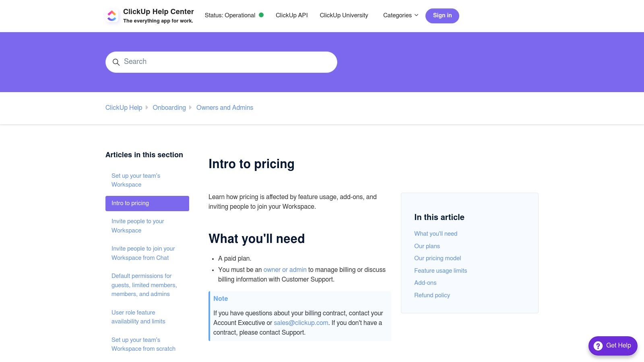Type in the Search field
Image resolution: width=644 pixels, height=362 pixels.
pyautogui.click(x=225, y=62)
